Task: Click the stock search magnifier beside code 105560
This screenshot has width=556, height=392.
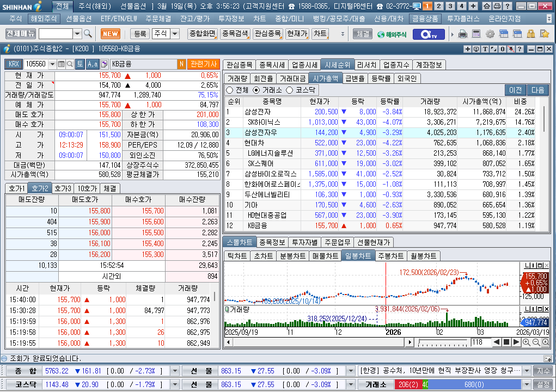Action: 70,64
